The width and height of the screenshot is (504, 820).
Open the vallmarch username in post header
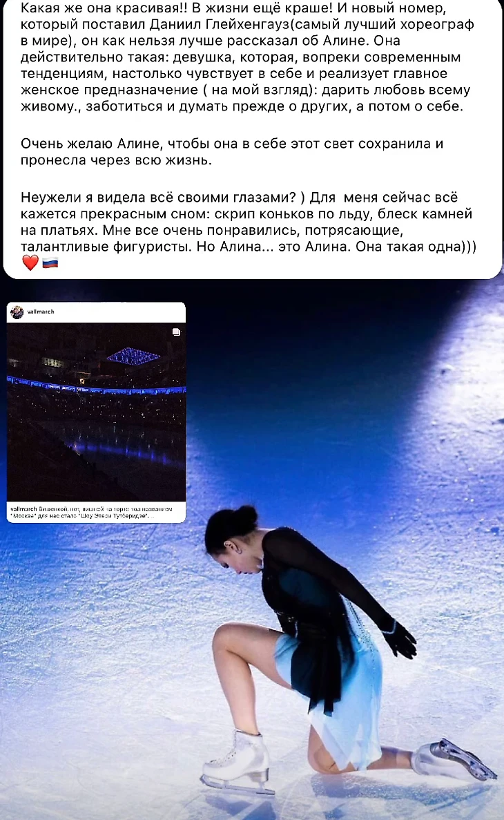click(x=41, y=312)
